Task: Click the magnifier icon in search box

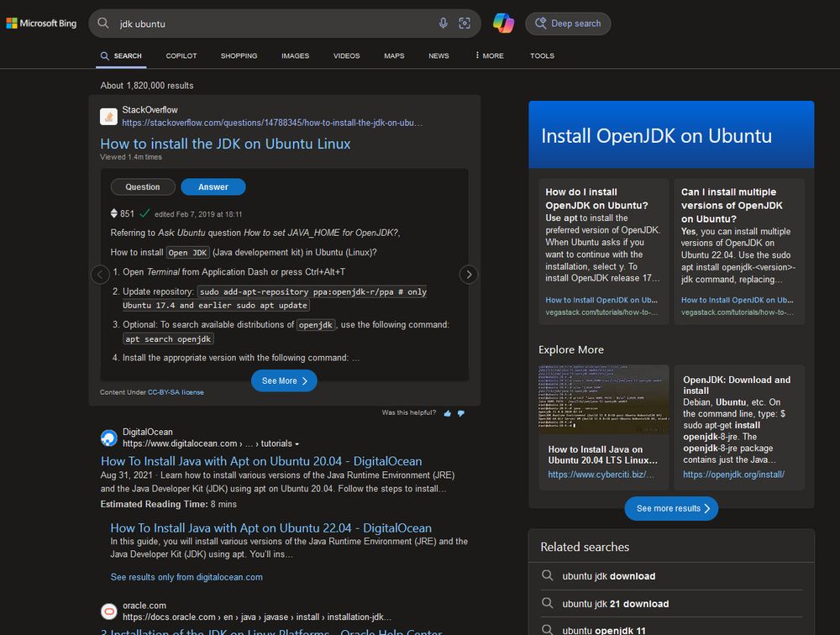Action: coord(103,23)
